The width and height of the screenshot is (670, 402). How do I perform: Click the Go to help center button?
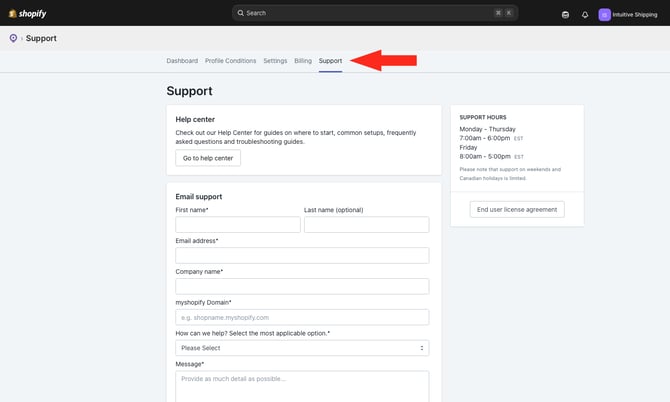pos(208,158)
